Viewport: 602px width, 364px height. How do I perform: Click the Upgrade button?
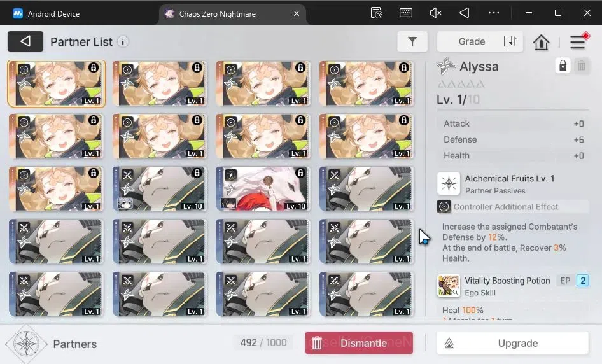(x=512, y=343)
